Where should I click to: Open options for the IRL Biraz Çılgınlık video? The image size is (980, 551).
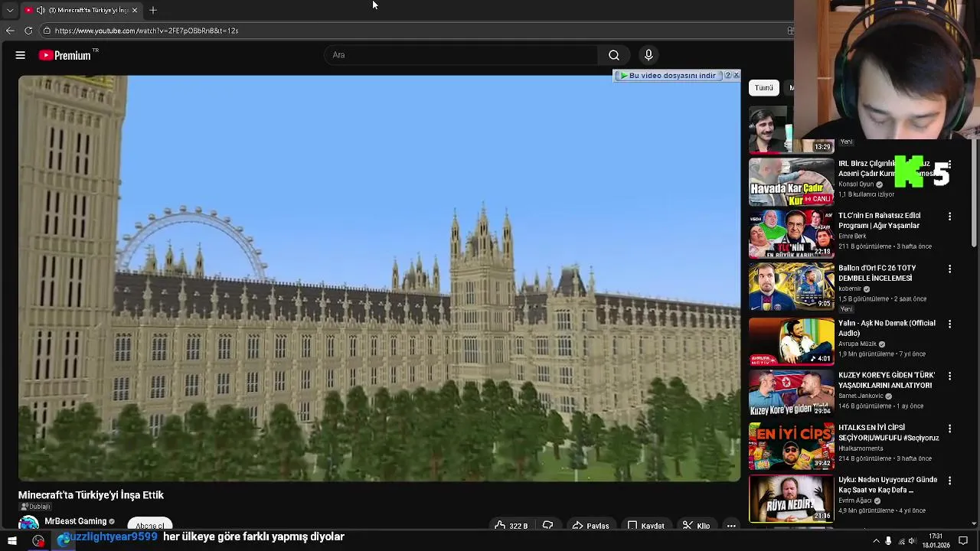pos(949,165)
